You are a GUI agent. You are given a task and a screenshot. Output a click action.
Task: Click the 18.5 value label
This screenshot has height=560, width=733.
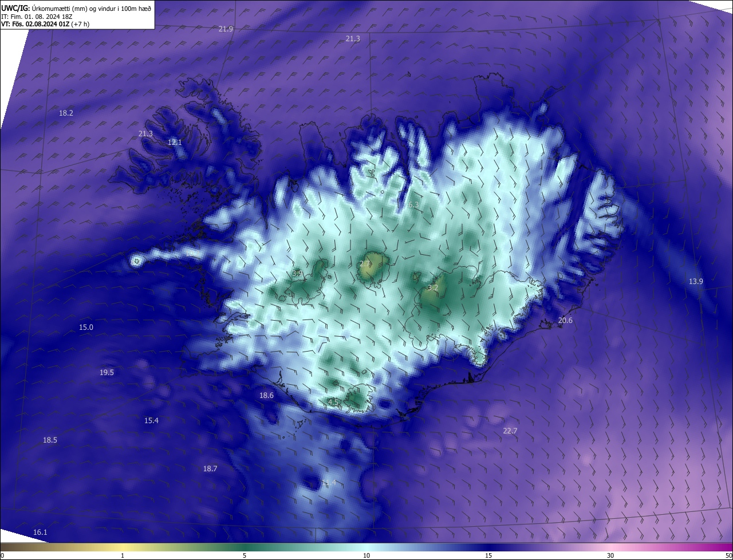(50, 440)
